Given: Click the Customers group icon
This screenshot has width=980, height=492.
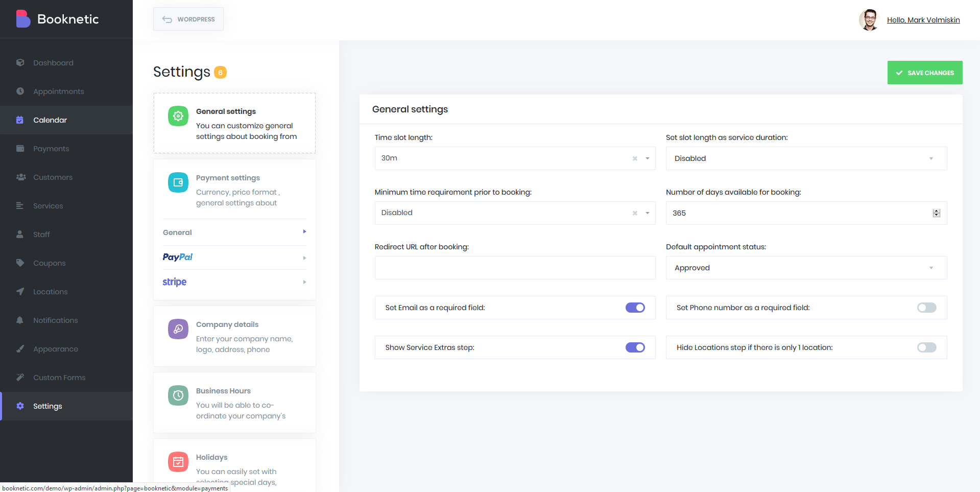Looking at the screenshot, I should click(x=20, y=177).
